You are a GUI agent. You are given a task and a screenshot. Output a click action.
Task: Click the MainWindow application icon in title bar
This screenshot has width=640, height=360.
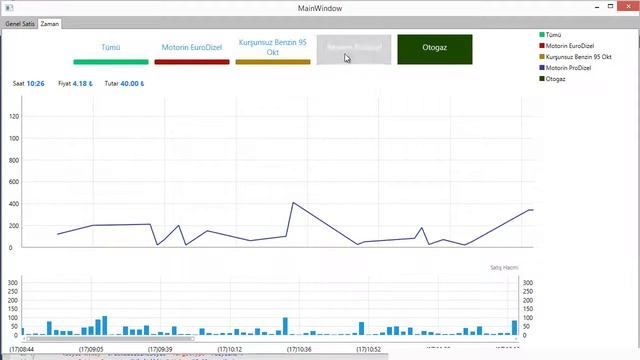click(x=9, y=8)
